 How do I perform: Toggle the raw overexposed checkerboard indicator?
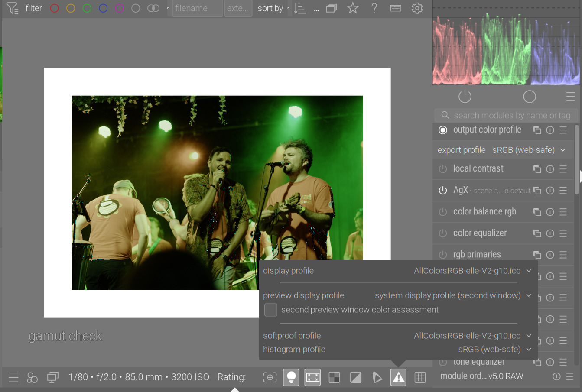point(334,377)
